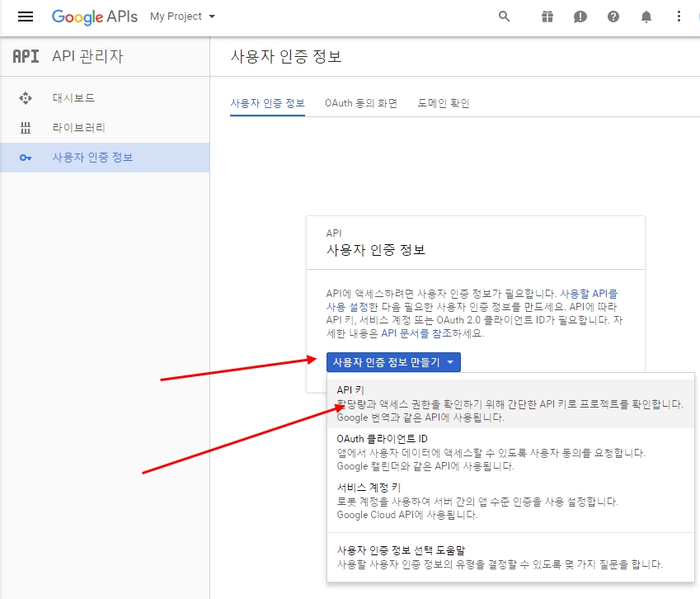Expand the My Project selector dropdown
Viewport: 700px width, 599px height.
[182, 17]
